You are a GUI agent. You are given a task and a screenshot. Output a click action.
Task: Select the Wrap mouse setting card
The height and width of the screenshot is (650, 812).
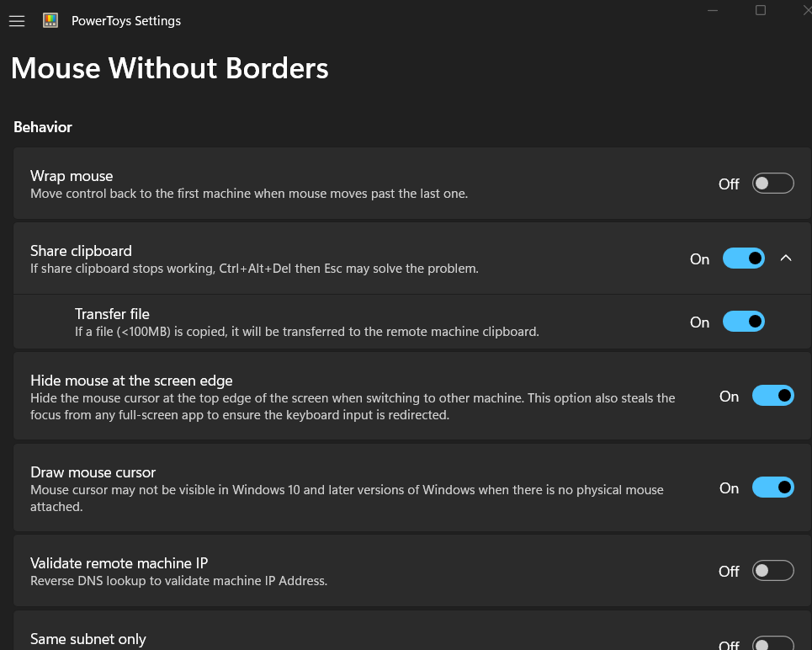(x=412, y=184)
